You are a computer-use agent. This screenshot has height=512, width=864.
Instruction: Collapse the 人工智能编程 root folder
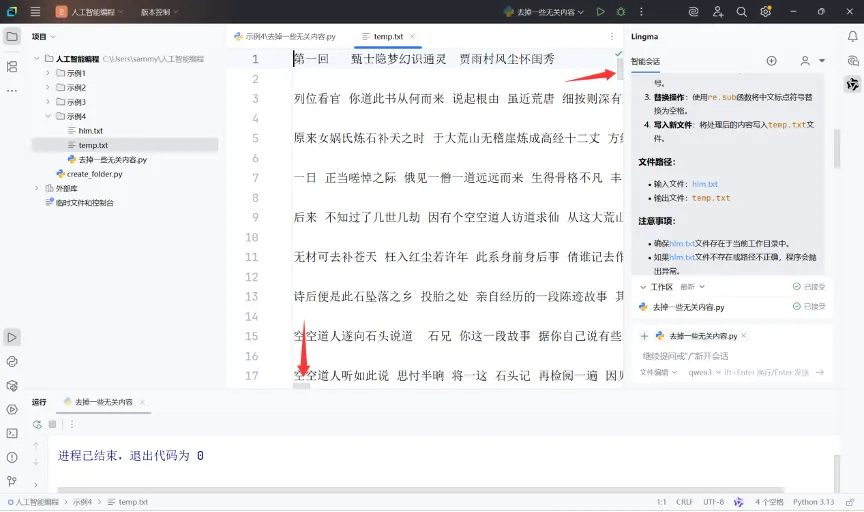point(36,58)
